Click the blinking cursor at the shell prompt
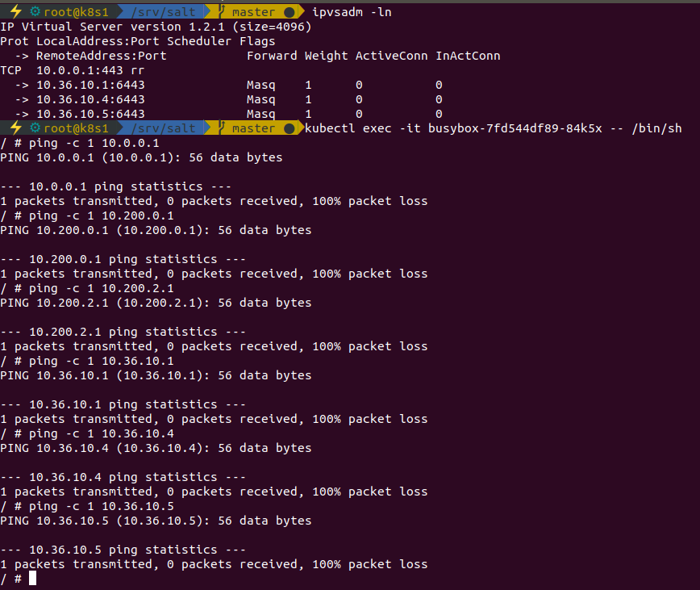The image size is (700, 590). [x=32, y=578]
